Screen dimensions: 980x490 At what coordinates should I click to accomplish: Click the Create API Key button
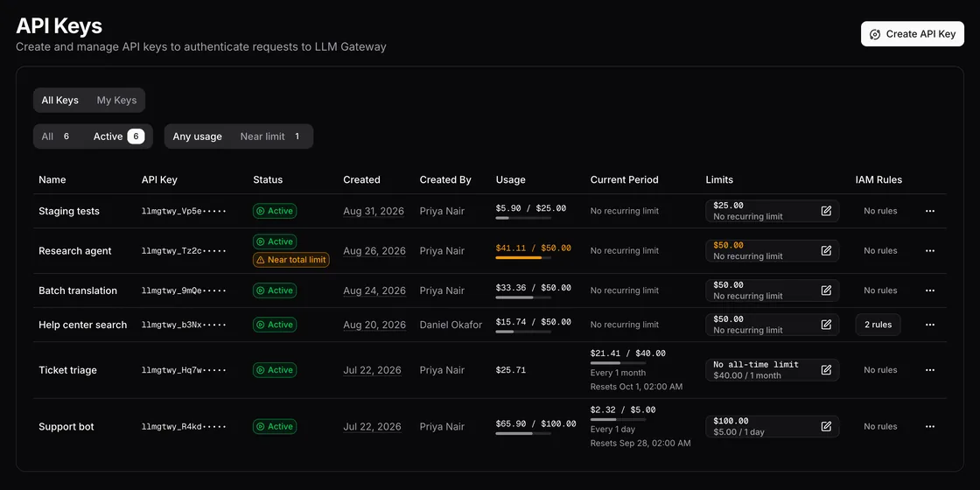[x=913, y=34]
